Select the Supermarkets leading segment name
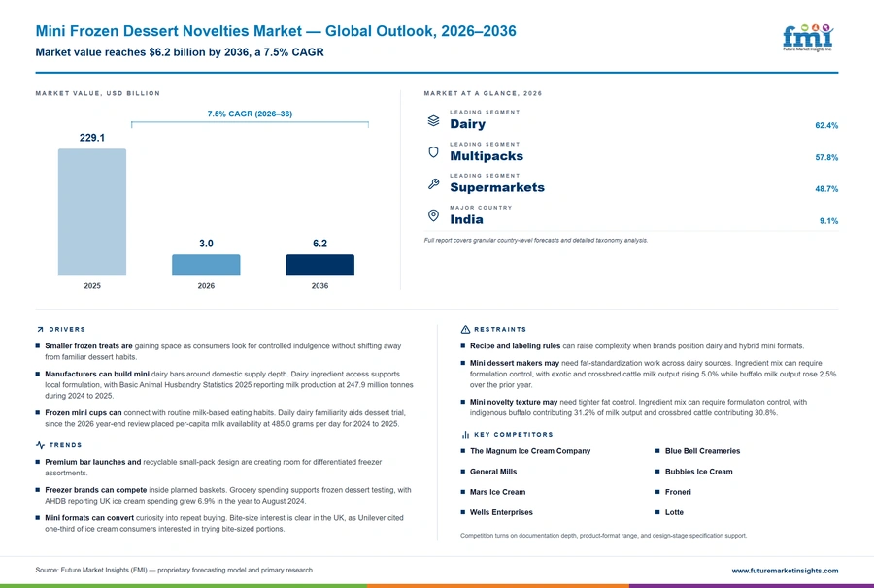Image resolution: width=874 pixels, height=588 pixels. pos(497,187)
